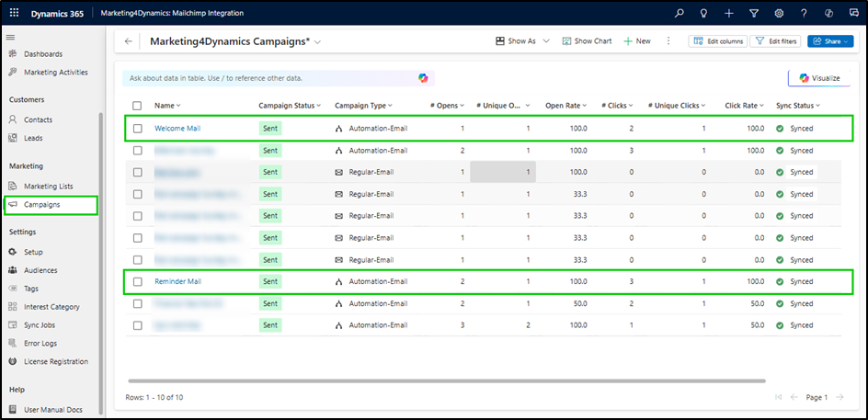868x420 pixels.
Task: Open advanced find funnel icon in top bar
Action: click(x=753, y=13)
